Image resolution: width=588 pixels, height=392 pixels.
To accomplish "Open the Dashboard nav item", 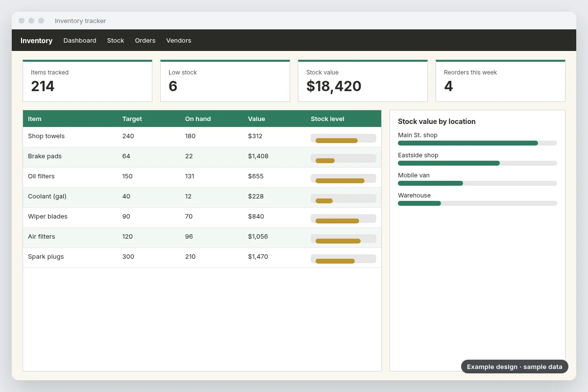I will click(80, 41).
